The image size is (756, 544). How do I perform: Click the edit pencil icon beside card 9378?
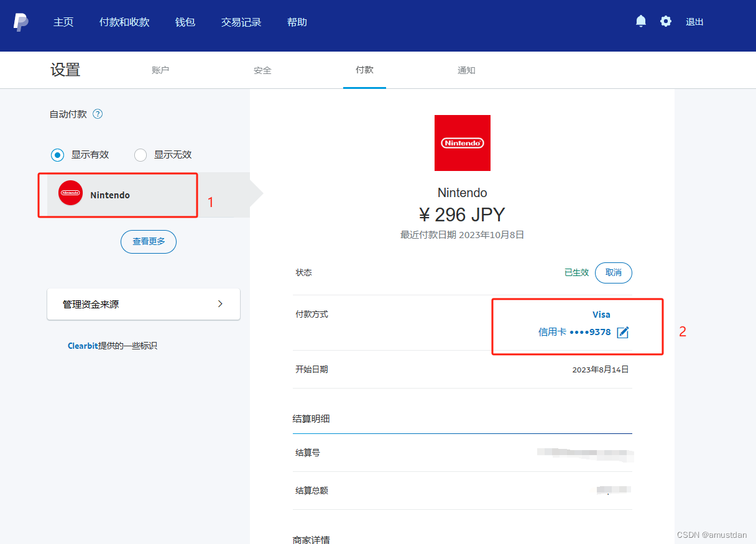point(623,332)
